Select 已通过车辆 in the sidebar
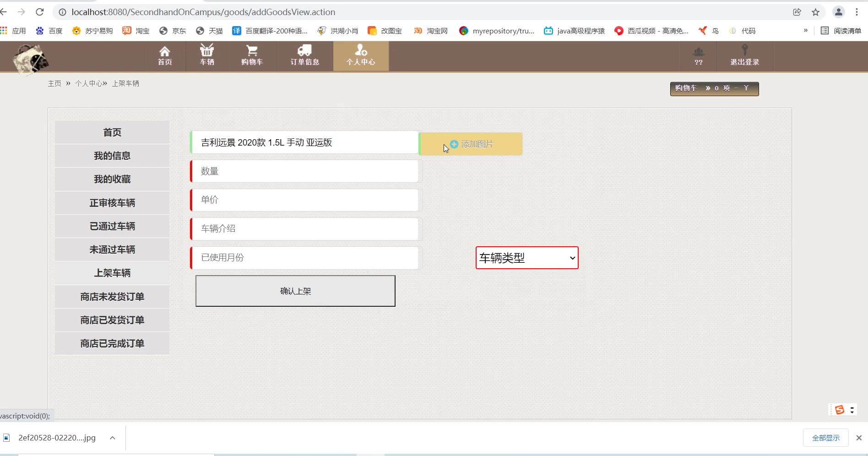The height and width of the screenshot is (456, 868). pyautogui.click(x=112, y=226)
